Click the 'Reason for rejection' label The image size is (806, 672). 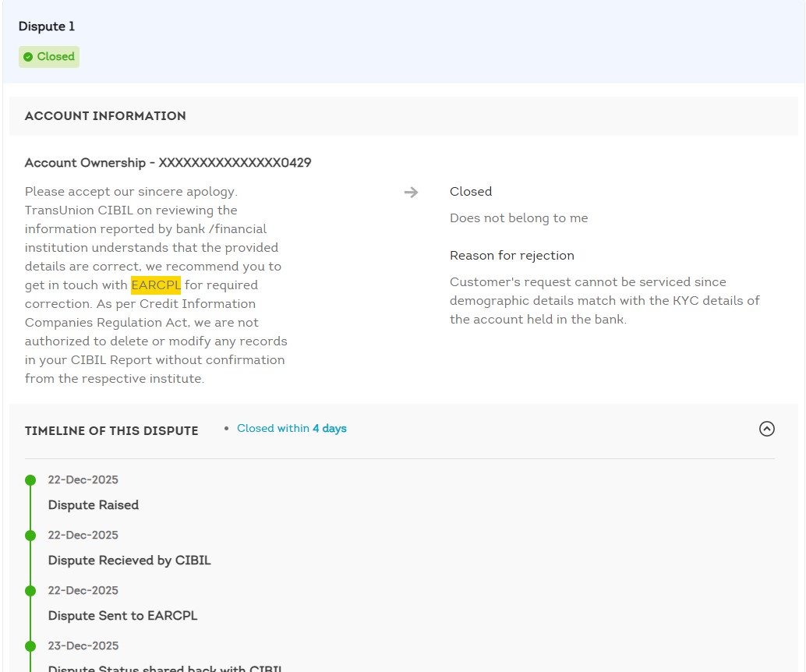click(x=511, y=256)
